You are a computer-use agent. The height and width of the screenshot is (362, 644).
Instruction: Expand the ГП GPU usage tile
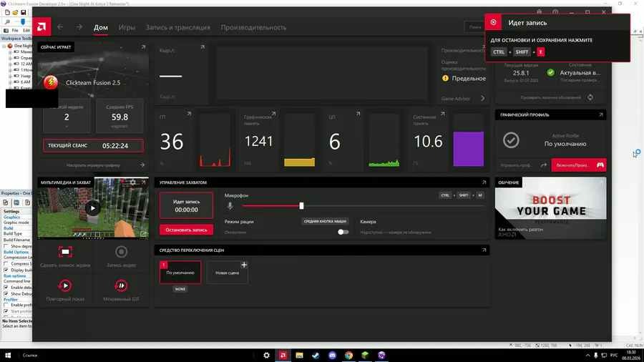(189, 114)
